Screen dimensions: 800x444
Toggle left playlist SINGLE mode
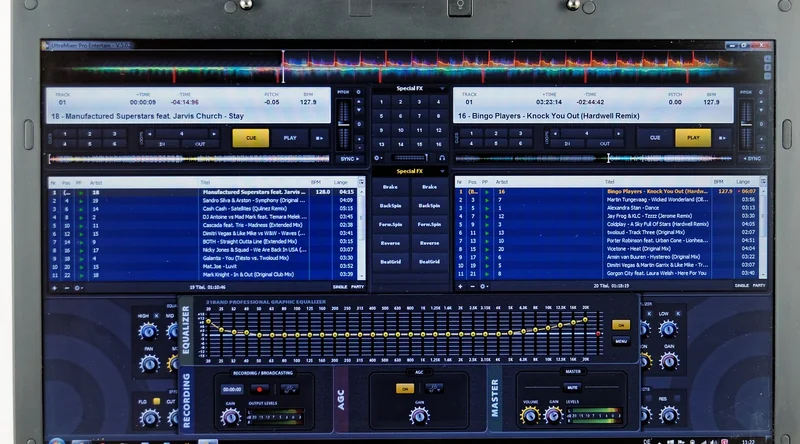[x=340, y=287]
